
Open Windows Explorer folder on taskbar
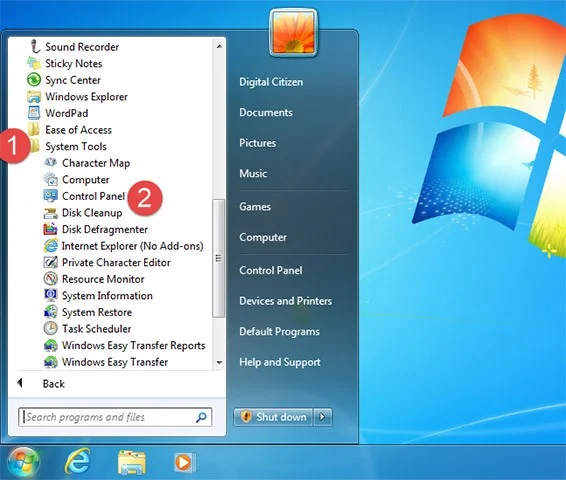click(x=132, y=462)
